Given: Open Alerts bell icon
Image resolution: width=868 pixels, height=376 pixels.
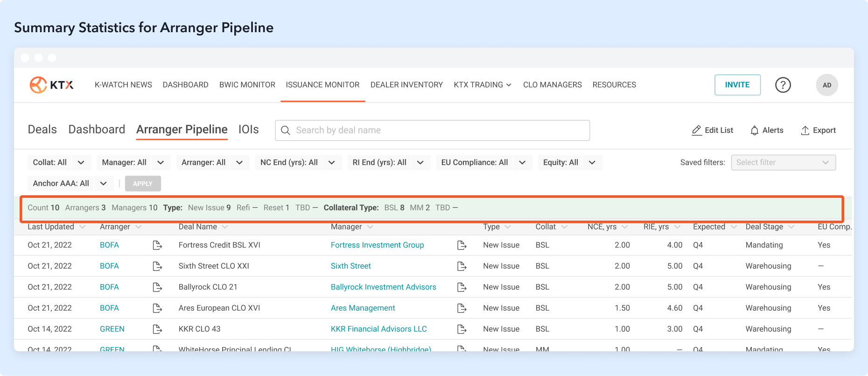Looking at the screenshot, I should (754, 131).
